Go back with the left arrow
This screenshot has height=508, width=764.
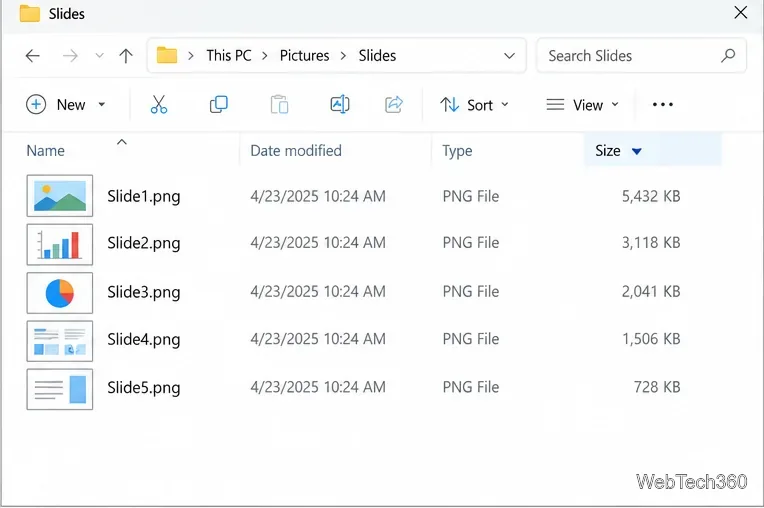33,56
